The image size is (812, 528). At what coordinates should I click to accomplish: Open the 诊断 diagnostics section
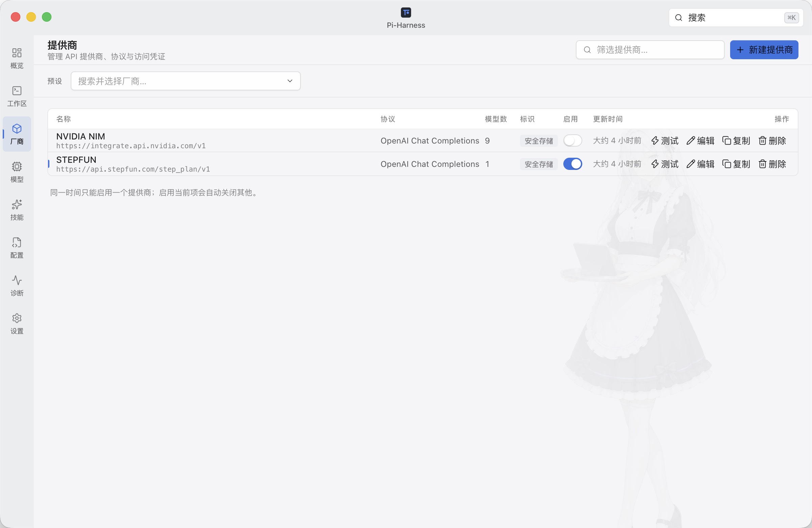pos(17,286)
